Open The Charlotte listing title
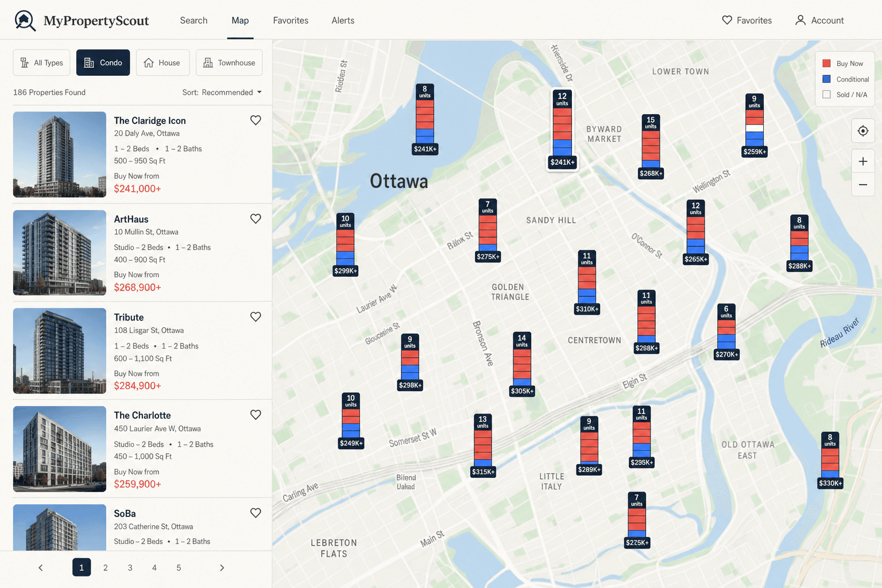 (142, 416)
